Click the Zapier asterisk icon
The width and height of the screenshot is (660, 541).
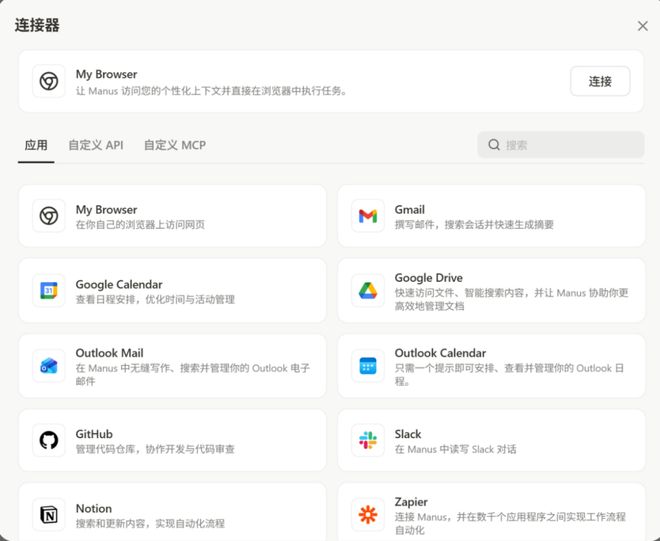(x=368, y=515)
